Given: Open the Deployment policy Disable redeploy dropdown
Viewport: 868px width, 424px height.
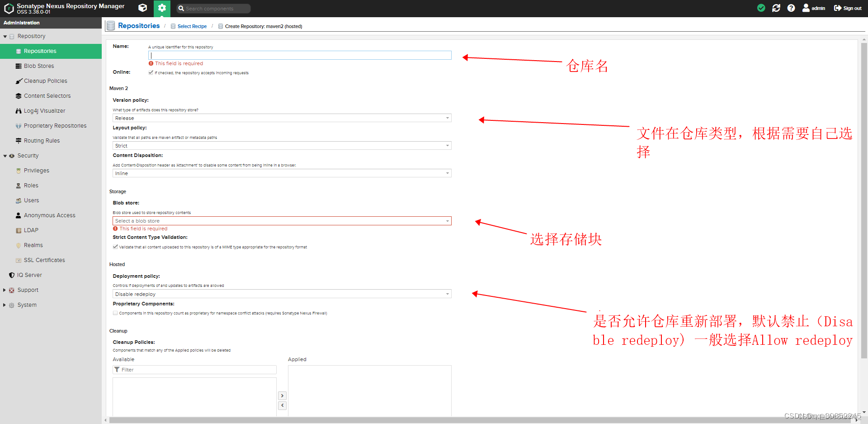Looking at the screenshot, I should click(x=282, y=294).
